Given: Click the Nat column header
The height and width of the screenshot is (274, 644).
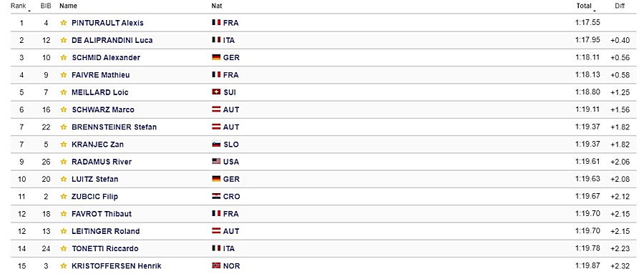Looking at the screenshot, I should (x=216, y=6).
